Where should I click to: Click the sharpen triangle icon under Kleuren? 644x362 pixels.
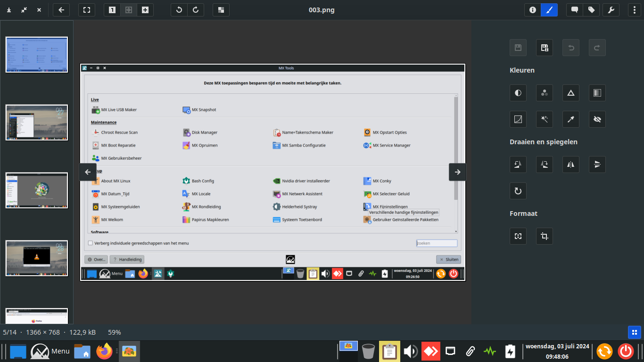(571, 93)
